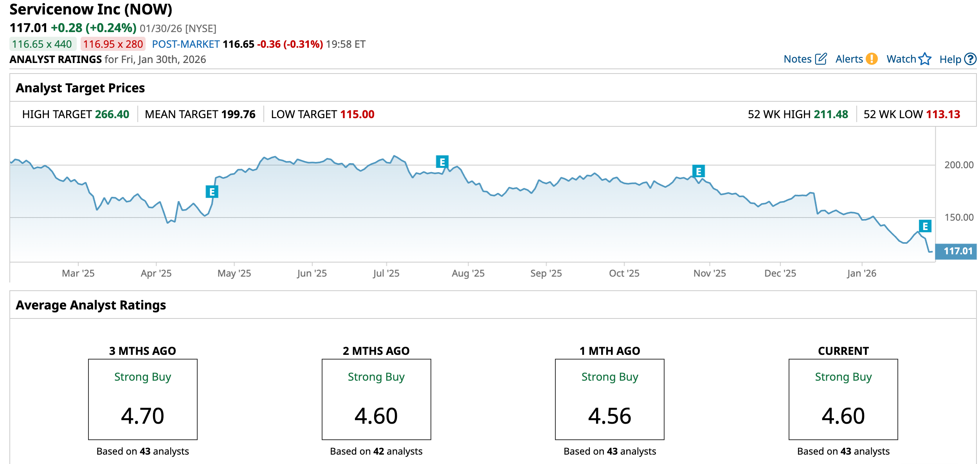Click the green bid 116.65 x 440 badge
The image size is (980, 464).
click(42, 44)
